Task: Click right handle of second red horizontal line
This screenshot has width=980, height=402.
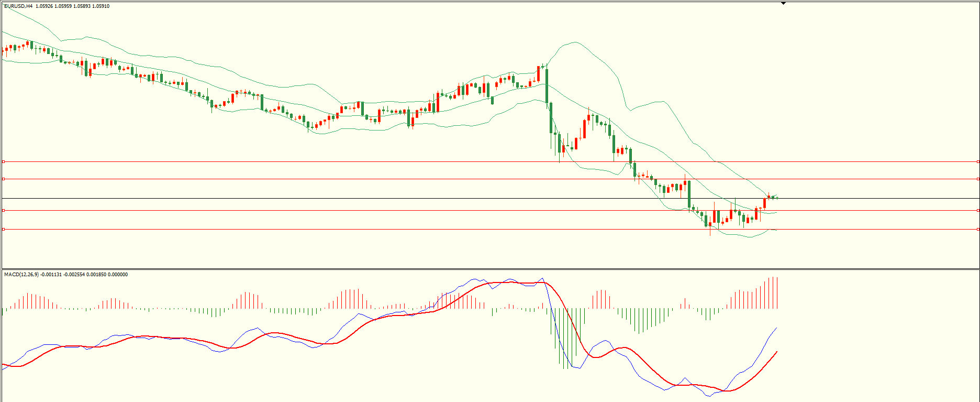Action: 978,179
